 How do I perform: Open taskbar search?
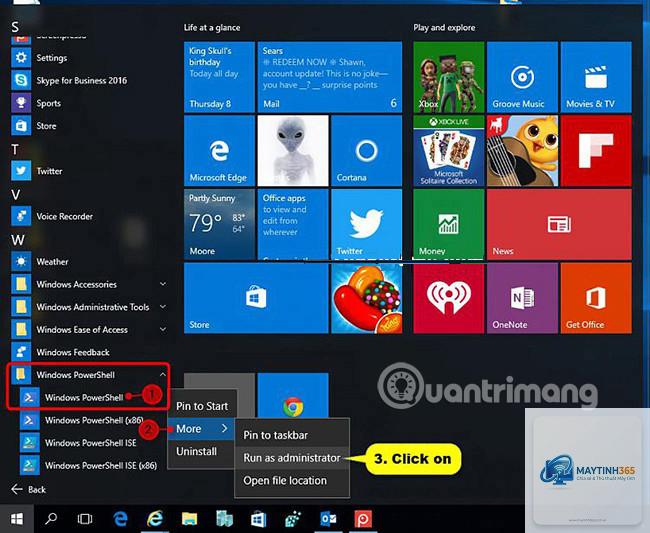[x=51, y=519]
